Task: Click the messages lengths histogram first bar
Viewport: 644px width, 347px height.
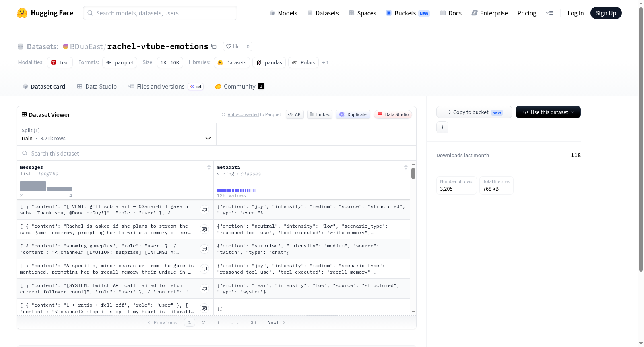Action: 33,186
